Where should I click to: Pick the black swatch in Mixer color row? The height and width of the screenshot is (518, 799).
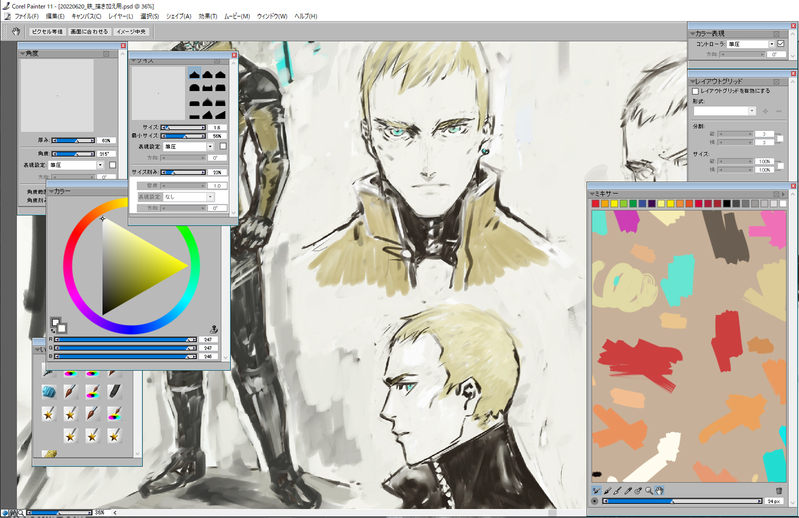pos(727,204)
